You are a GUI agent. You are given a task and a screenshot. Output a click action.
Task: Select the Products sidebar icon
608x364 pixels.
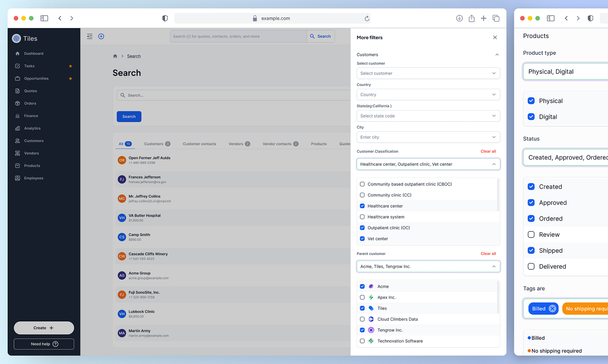pos(18,165)
